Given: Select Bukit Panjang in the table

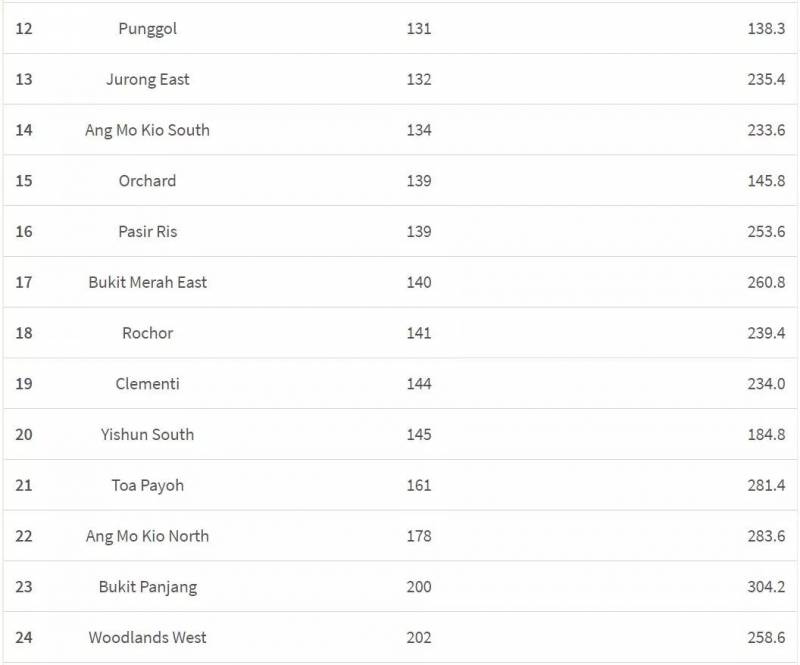Looking at the screenshot, I should (x=147, y=587).
